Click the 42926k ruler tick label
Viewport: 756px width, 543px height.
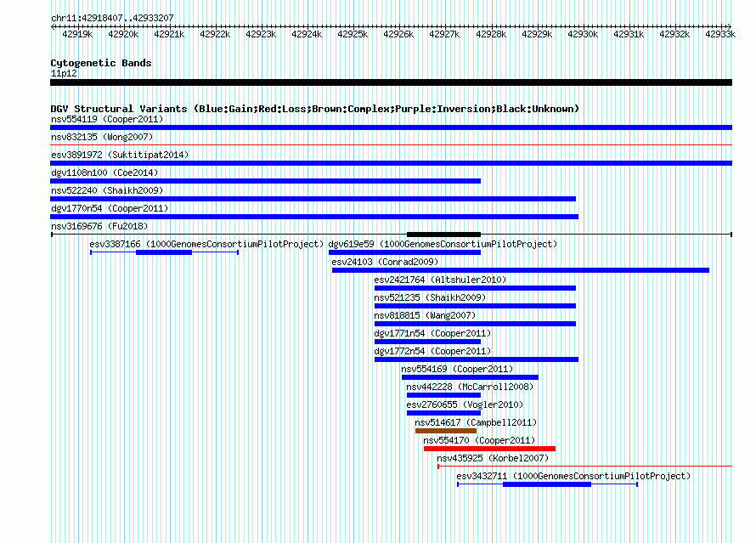[398, 34]
